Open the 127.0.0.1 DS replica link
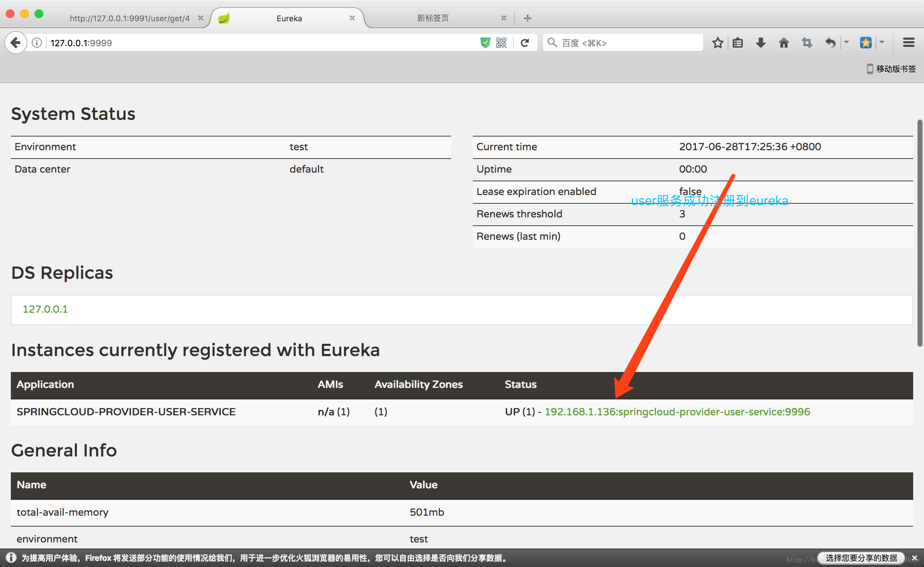 (x=45, y=309)
